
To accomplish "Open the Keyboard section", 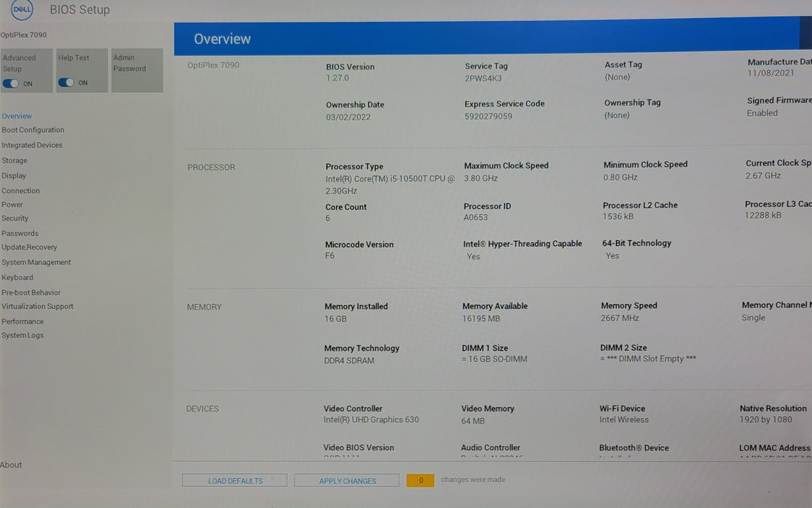I will tap(17, 277).
